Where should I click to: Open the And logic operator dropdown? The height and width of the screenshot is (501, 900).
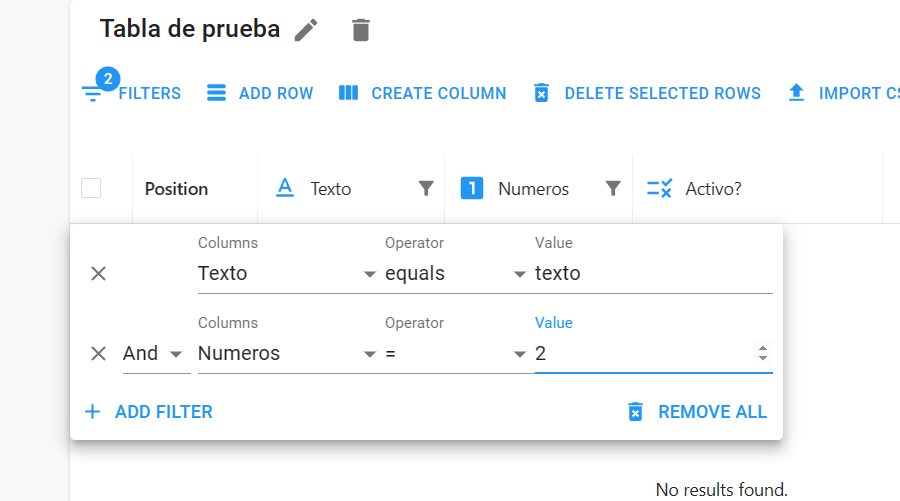coord(156,354)
